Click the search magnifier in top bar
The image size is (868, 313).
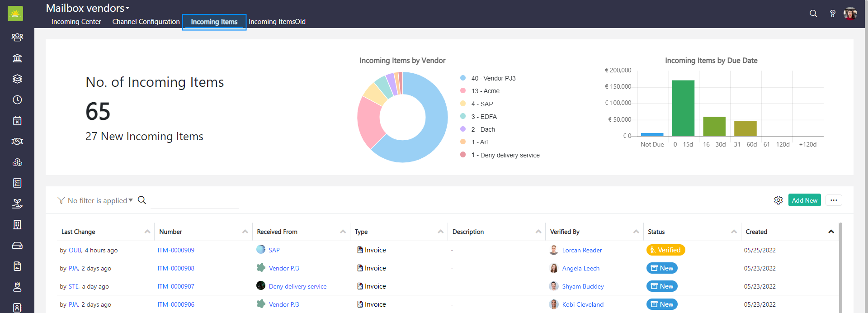(813, 14)
